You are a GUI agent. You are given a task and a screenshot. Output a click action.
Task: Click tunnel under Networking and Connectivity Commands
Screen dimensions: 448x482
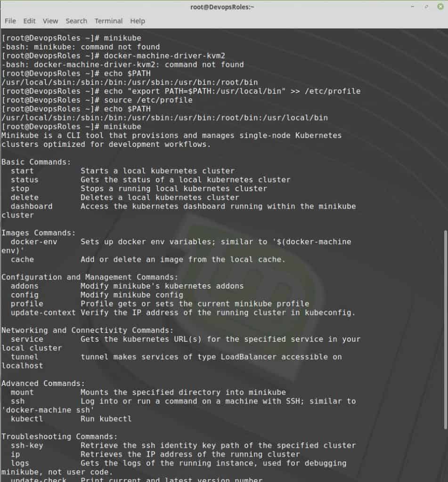(x=24, y=357)
